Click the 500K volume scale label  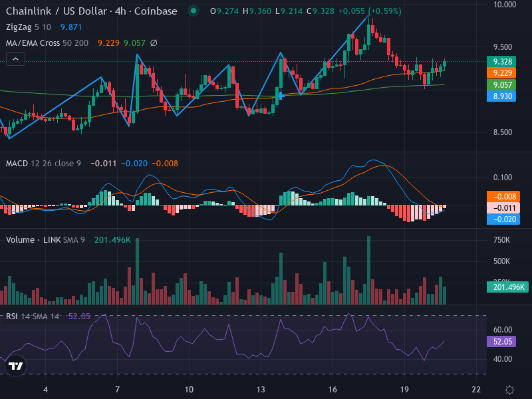(502, 261)
